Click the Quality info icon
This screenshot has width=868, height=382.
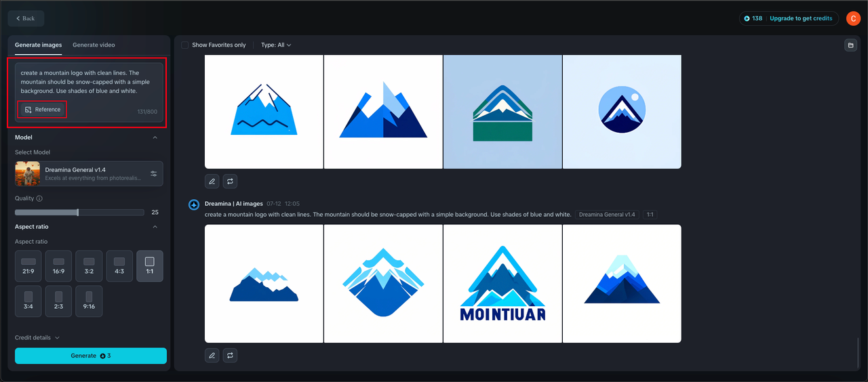point(39,198)
